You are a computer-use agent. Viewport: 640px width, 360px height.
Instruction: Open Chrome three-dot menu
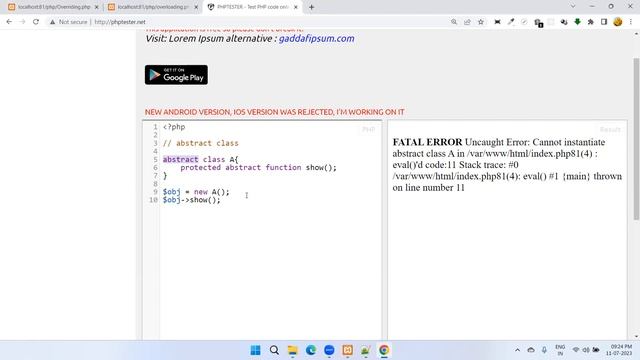[631, 22]
